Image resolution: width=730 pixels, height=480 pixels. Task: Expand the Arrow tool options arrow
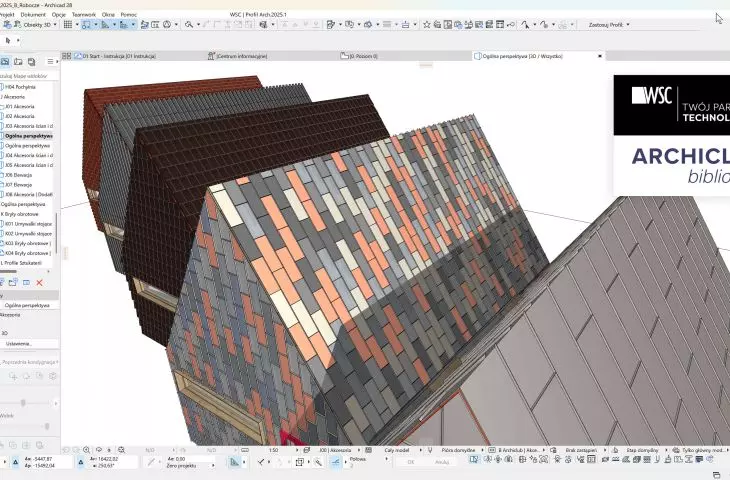point(18,41)
